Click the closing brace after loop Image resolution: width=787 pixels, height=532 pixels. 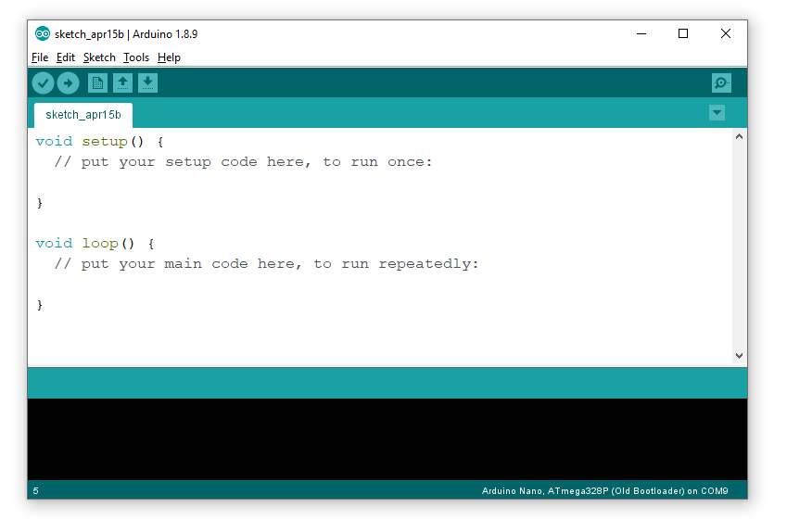click(40, 305)
